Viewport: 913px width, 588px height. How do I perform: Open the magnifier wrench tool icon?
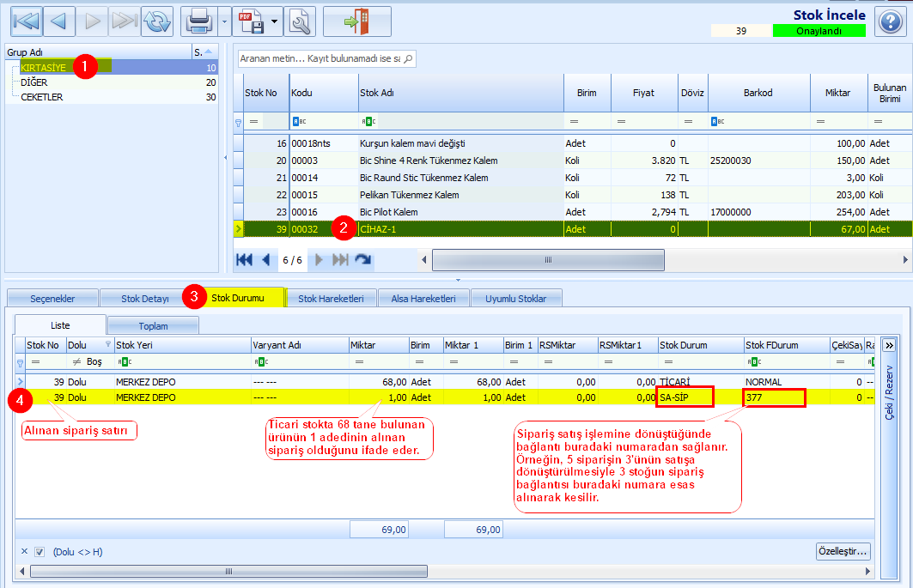[x=300, y=21]
